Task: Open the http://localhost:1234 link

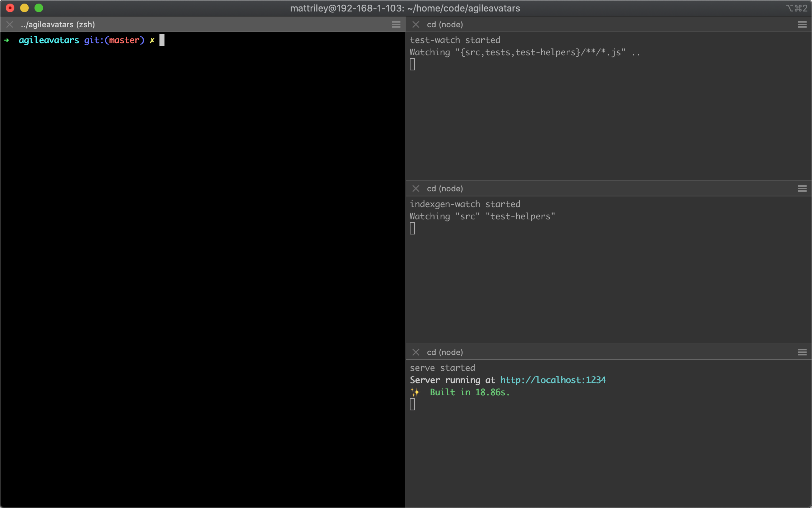Action: tap(553, 380)
